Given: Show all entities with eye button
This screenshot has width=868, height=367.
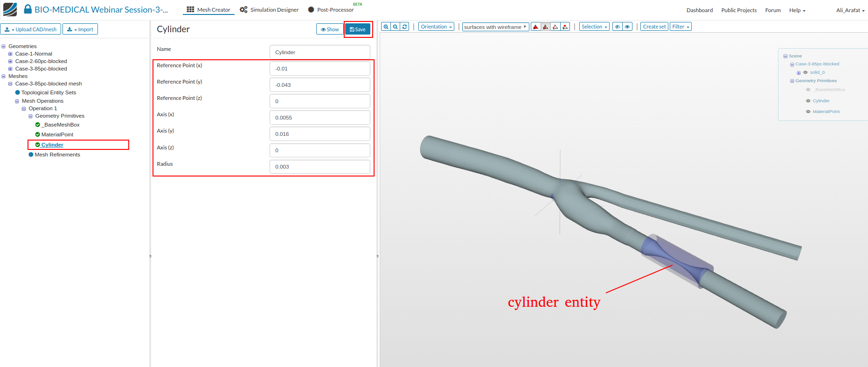Looking at the screenshot, I should click(x=628, y=27).
